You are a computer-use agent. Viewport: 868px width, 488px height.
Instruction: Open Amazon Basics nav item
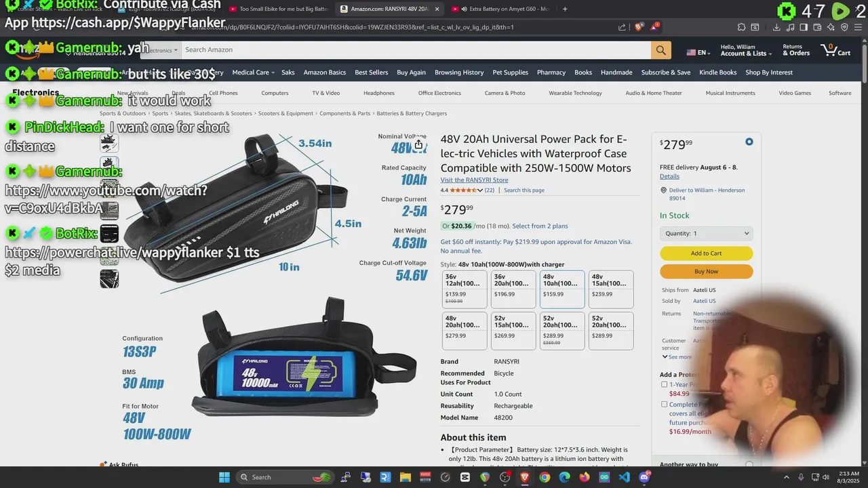pos(325,73)
